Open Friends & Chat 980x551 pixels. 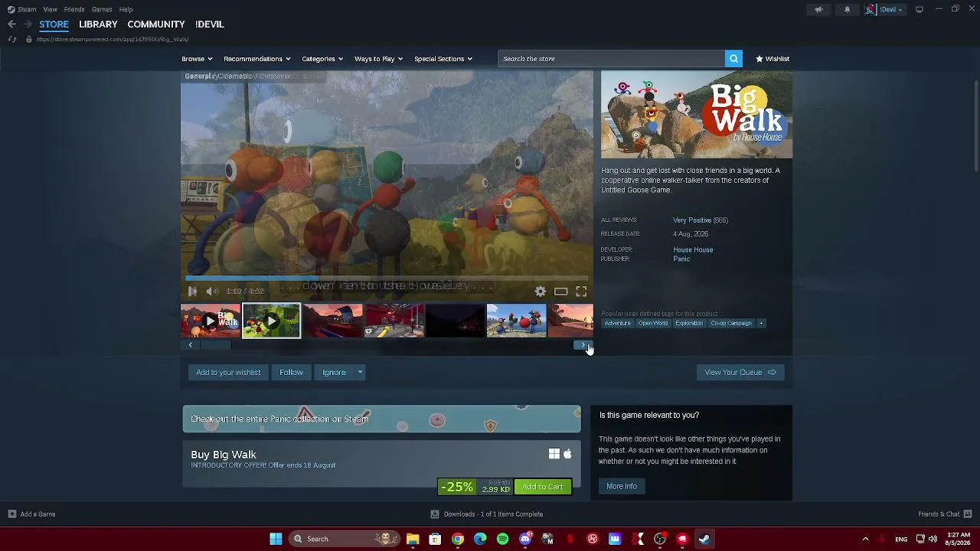click(944, 514)
